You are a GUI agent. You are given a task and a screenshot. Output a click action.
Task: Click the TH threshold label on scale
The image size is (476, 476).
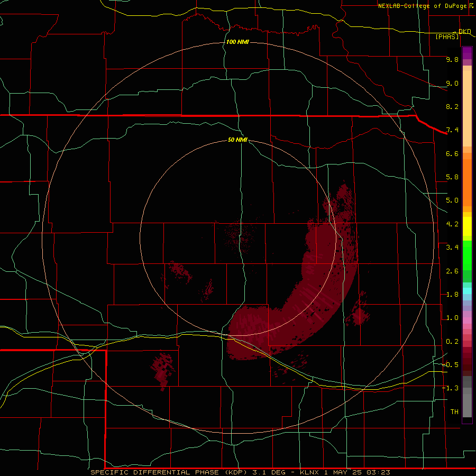[454, 412]
